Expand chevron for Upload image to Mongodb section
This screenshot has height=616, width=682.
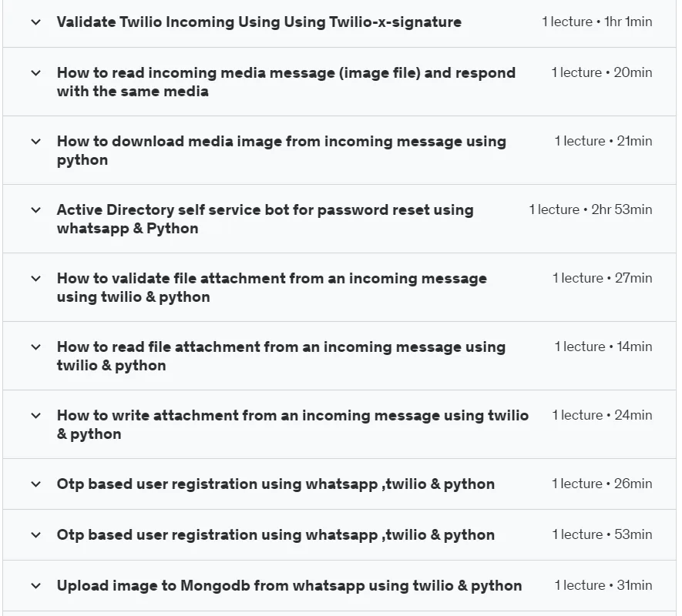36,585
